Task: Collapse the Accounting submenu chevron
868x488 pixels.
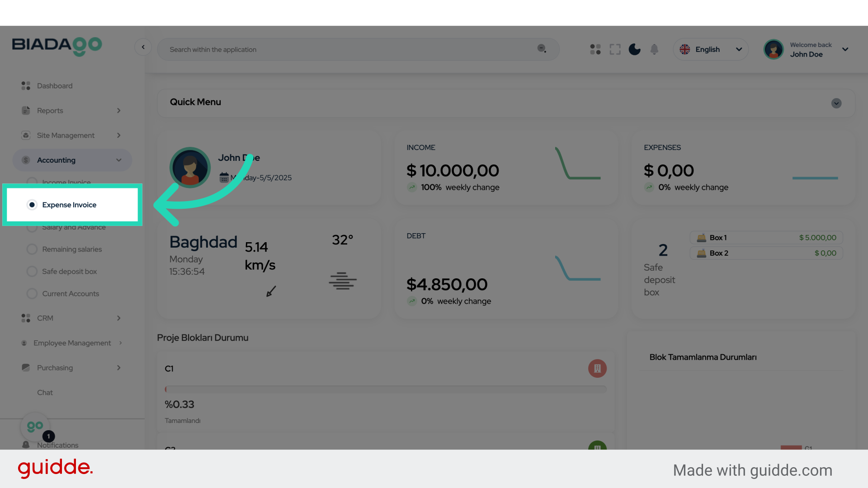Action: pyautogui.click(x=119, y=160)
